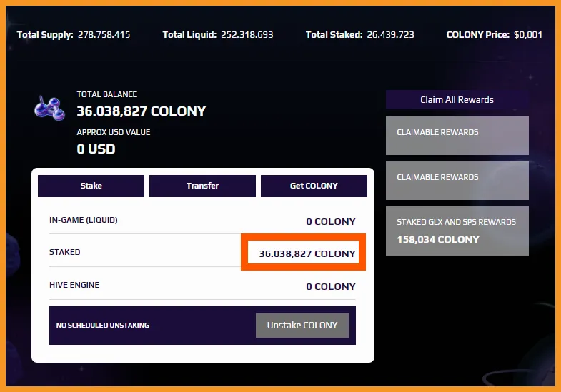Click the COLONY token icon
561x392 pixels.
tap(50, 109)
